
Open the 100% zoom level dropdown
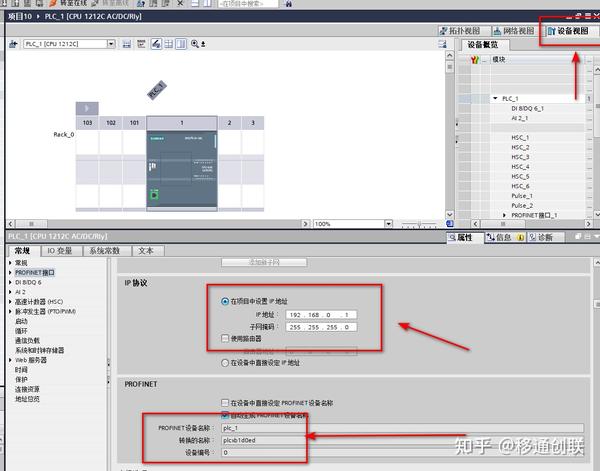click(388, 224)
